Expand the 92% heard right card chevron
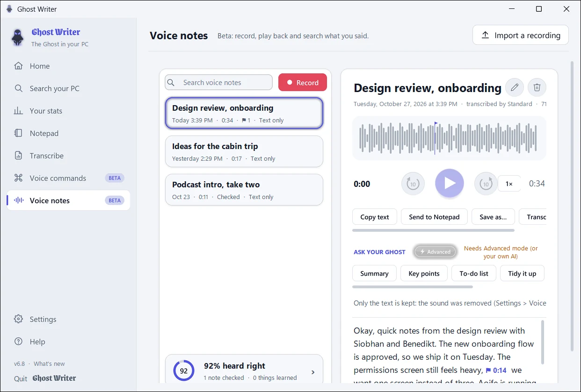Screen dimensions: 581x392 tap(313, 372)
